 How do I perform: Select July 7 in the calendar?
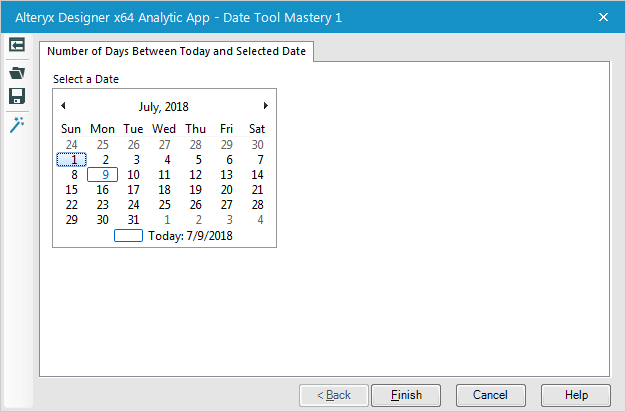point(260,160)
